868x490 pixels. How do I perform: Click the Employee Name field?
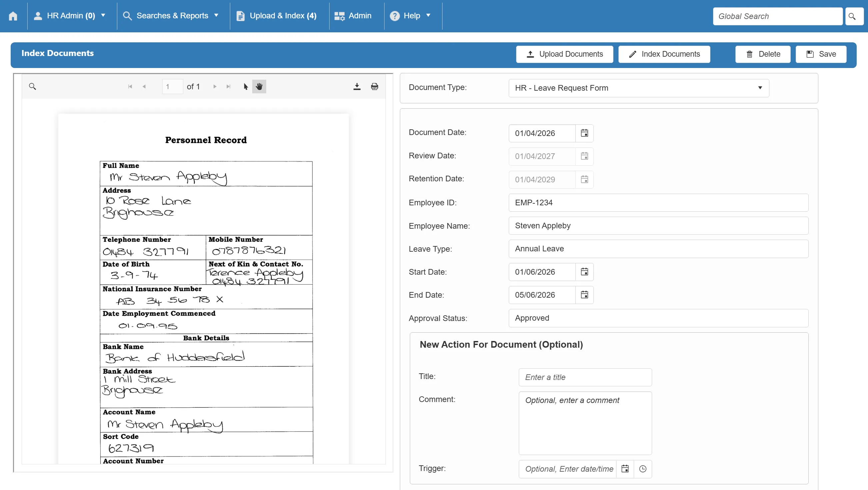(658, 226)
